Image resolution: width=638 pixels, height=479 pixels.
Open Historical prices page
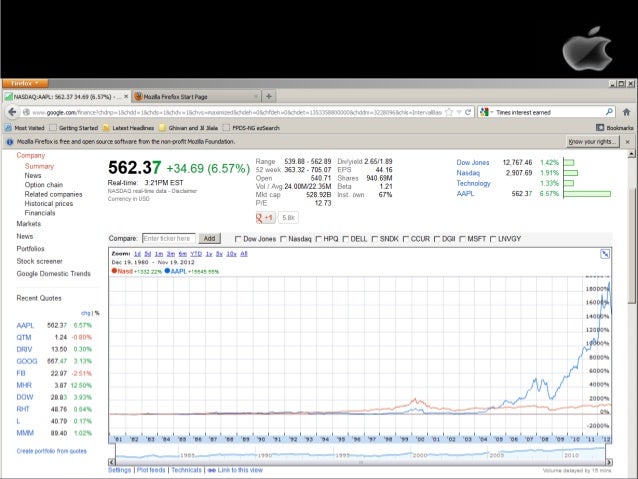pyautogui.click(x=49, y=203)
